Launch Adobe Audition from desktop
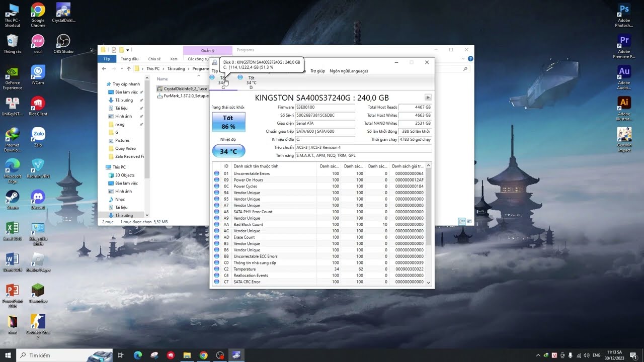644x362 pixels. click(x=624, y=78)
